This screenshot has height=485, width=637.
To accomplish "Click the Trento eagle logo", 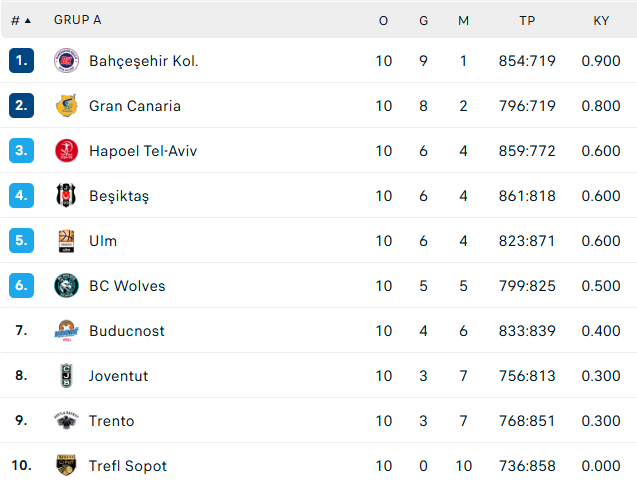I will click(66, 420).
